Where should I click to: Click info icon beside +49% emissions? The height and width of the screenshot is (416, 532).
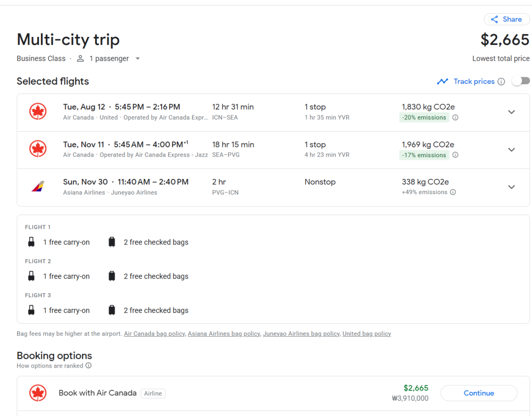[453, 192]
